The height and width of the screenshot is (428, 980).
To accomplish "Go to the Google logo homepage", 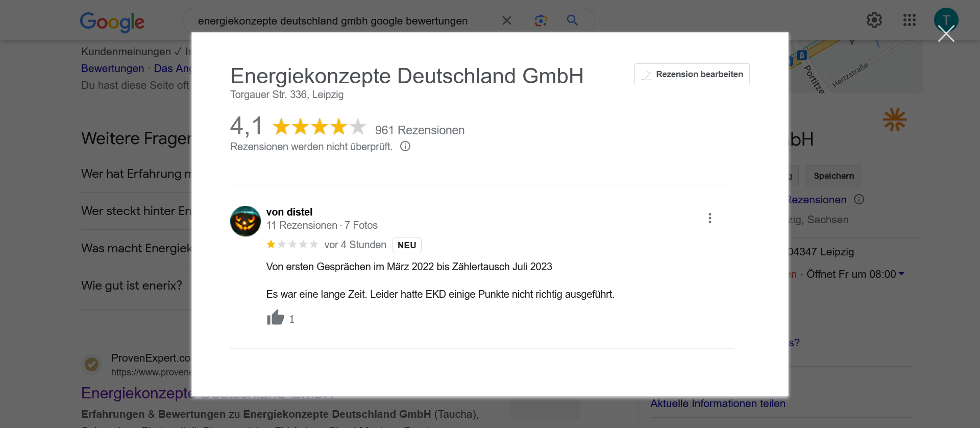I will 112,21.
